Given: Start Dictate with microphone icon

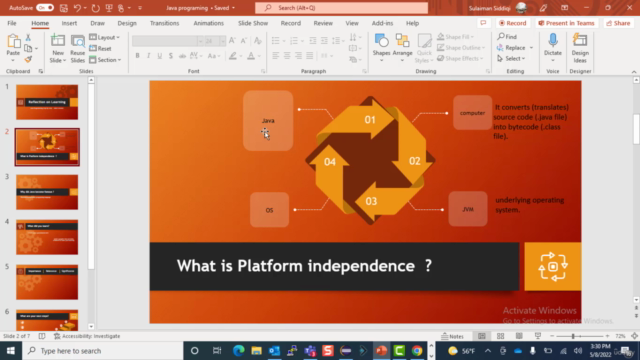Looking at the screenshot, I should tap(553, 41).
